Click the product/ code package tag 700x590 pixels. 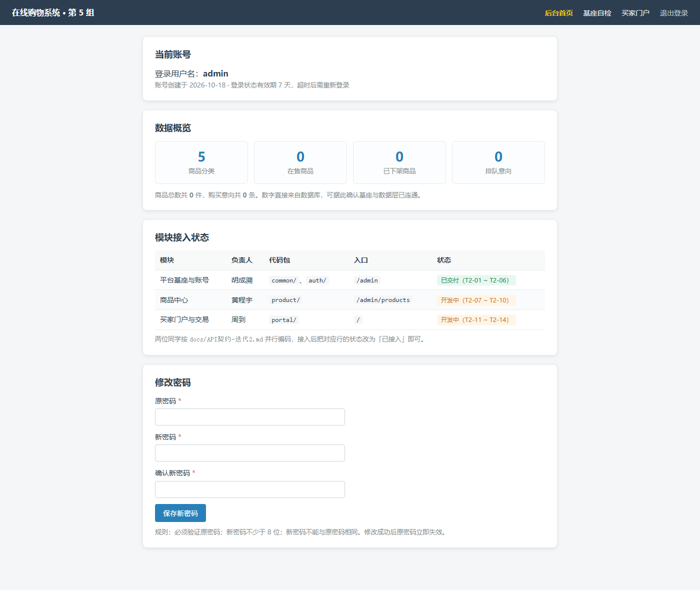coord(286,300)
